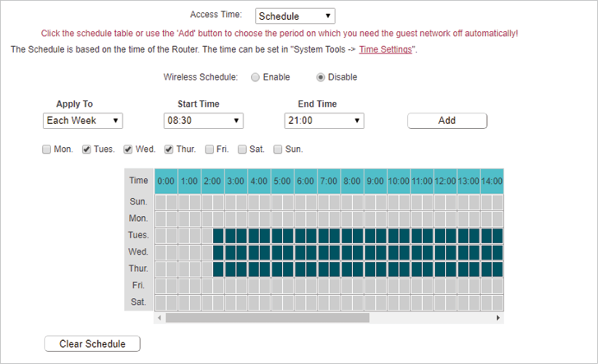This screenshot has width=598, height=364.
Task: Follow the Time Settings link
Action: (386, 49)
